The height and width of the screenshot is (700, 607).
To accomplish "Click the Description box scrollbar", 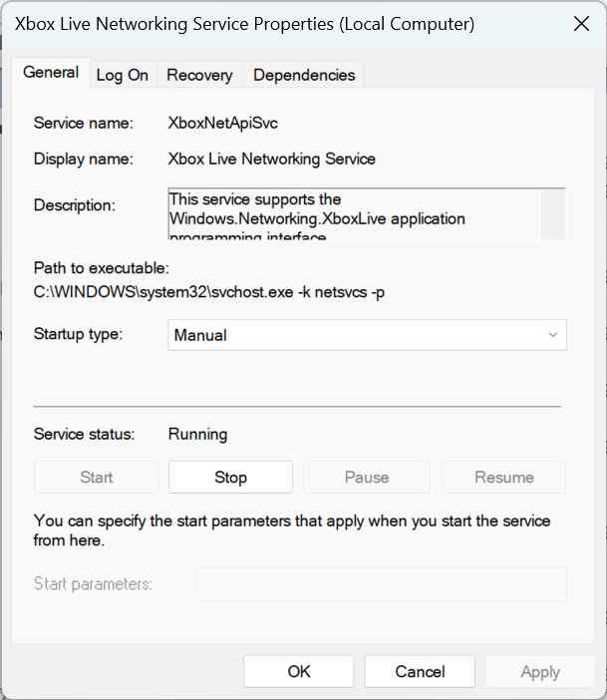I will point(553,214).
